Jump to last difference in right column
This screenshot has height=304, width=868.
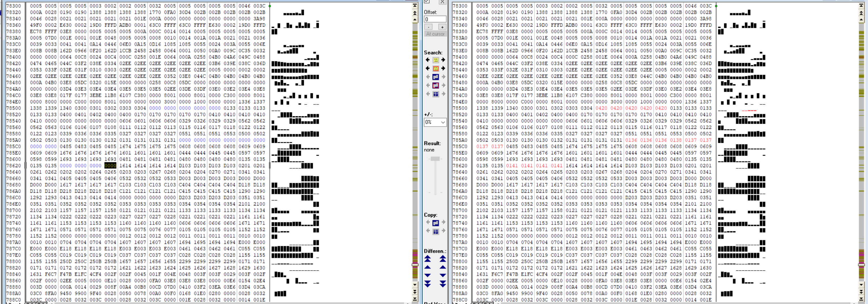click(x=443, y=284)
